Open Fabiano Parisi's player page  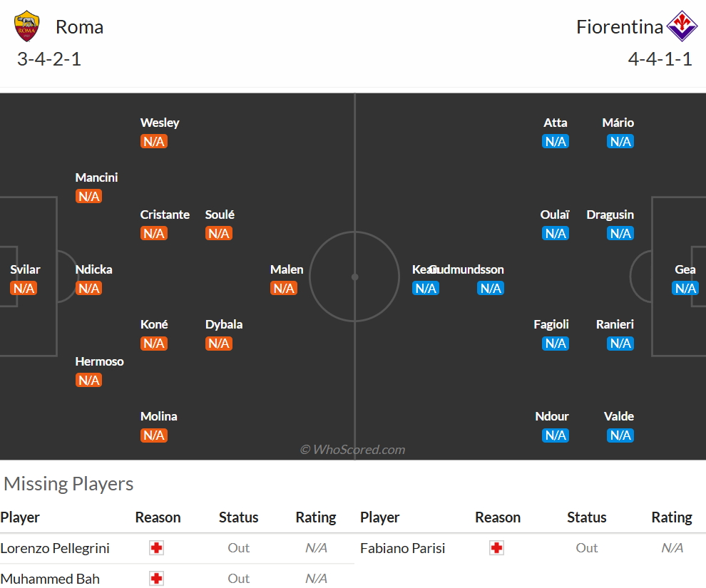click(x=402, y=548)
